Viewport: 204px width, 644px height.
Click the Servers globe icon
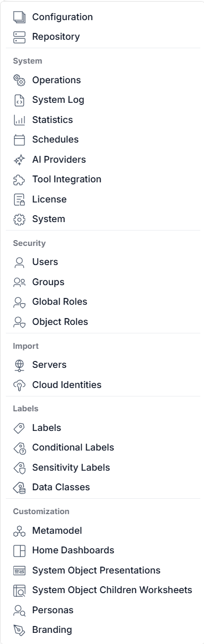click(x=19, y=365)
